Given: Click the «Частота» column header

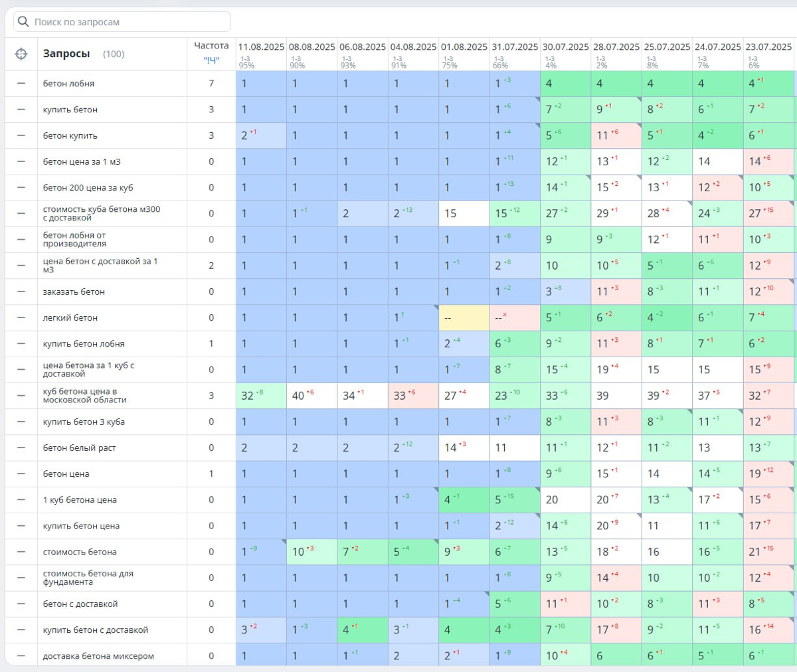Looking at the screenshot, I should [211, 46].
